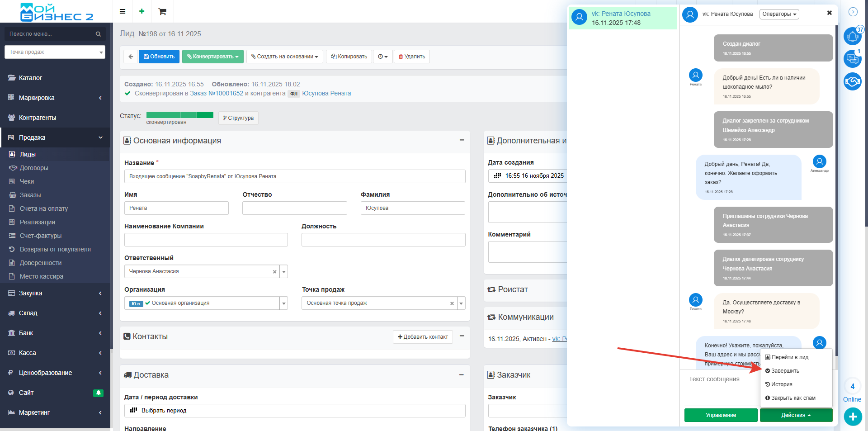
Task: Open notifications bell with 37 badge
Action: point(852,36)
